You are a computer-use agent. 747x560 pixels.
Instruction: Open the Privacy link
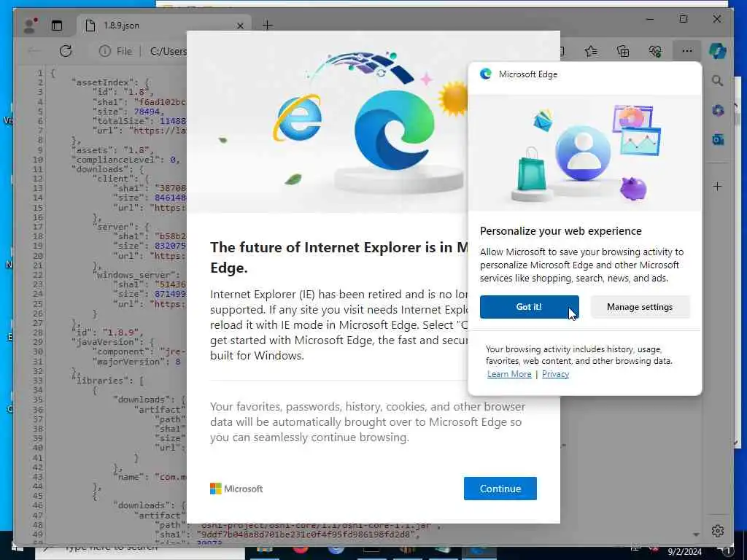555,374
